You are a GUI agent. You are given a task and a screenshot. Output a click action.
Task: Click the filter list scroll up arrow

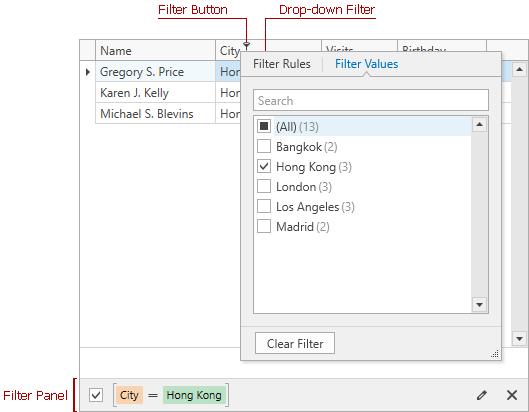coord(479,125)
